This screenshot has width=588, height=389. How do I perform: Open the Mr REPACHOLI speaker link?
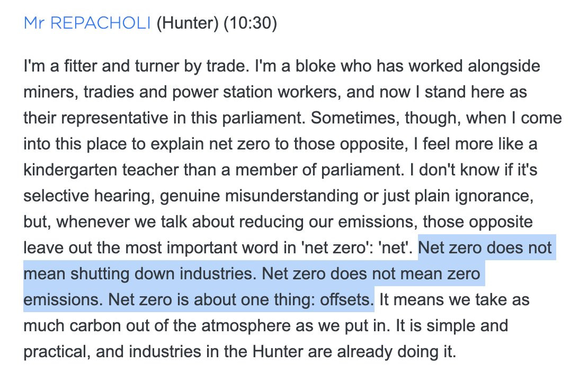(x=87, y=23)
